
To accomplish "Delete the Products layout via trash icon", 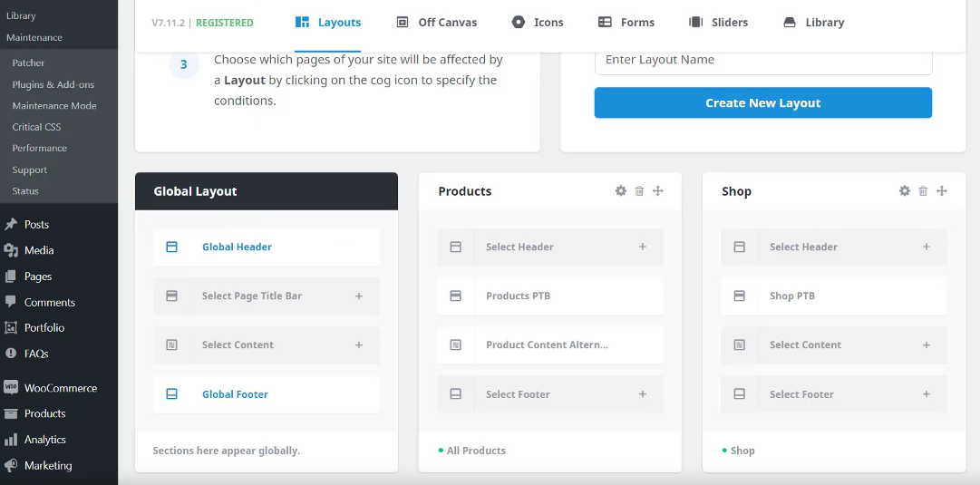I will point(639,191).
